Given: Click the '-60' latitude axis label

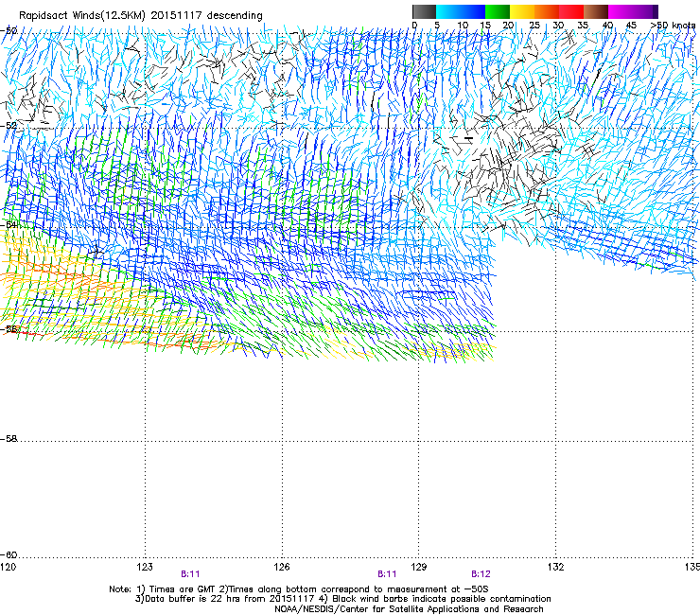Looking at the screenshot, I should 9,555.
